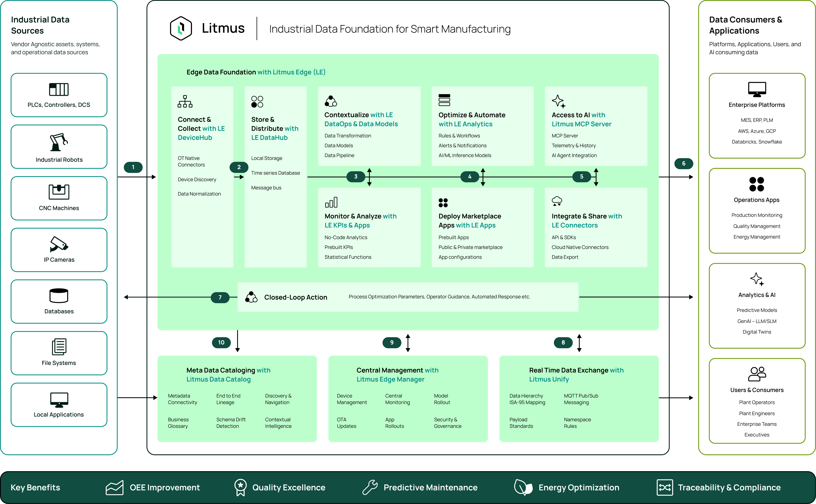The width and height of the screenshot is (816, 504).
Task: Click the AI/ML Inference Models text
Action: click(x=465, y=155)
